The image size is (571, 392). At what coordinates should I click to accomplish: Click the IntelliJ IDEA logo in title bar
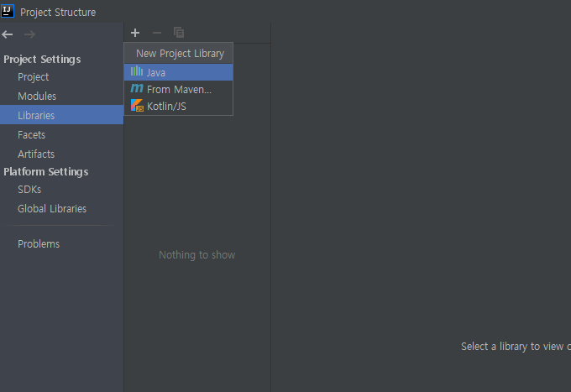[x=8, y=11]
